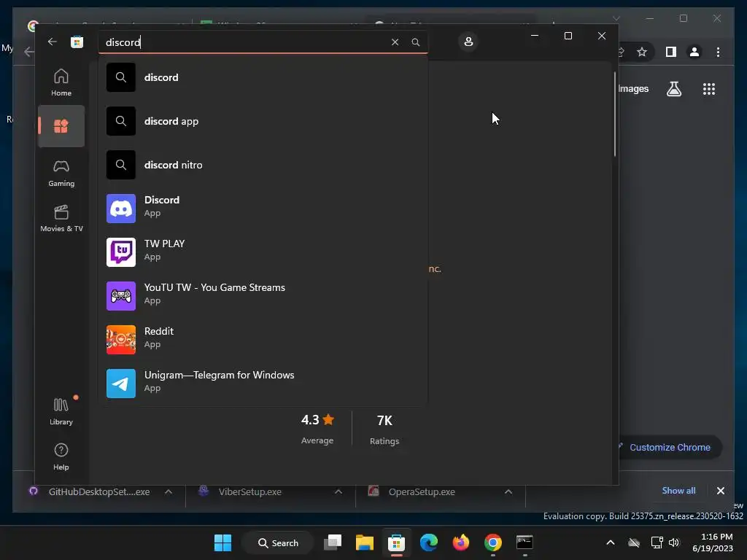Open Help in Store sidebar

(x=61, y=456)
